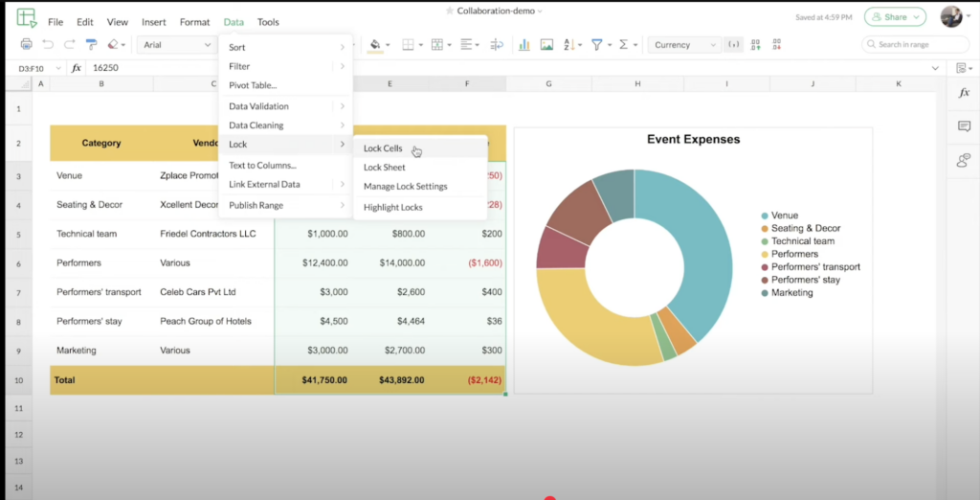Select Manage Lock Settings option
The width and height of the screenshot is (980, 500).
pos(420,187)
